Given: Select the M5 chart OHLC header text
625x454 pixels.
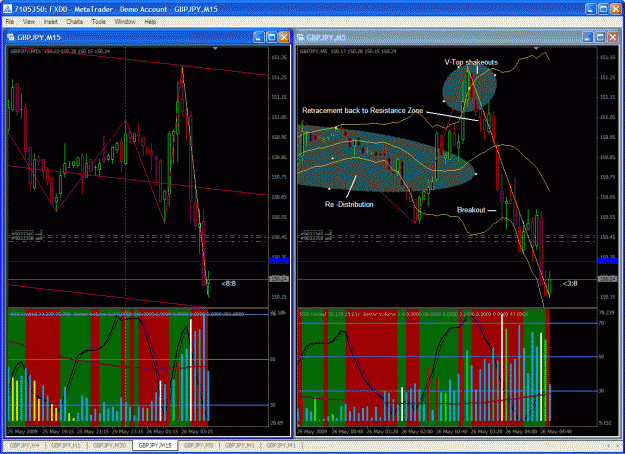Looking at the screenshot, I should [348, 51].
